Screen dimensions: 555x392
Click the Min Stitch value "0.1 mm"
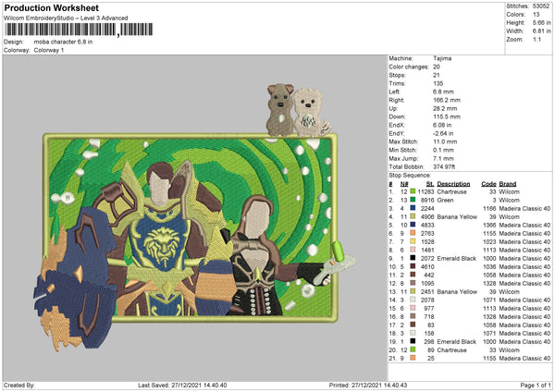pyautogui.click(x=443, y=150)
